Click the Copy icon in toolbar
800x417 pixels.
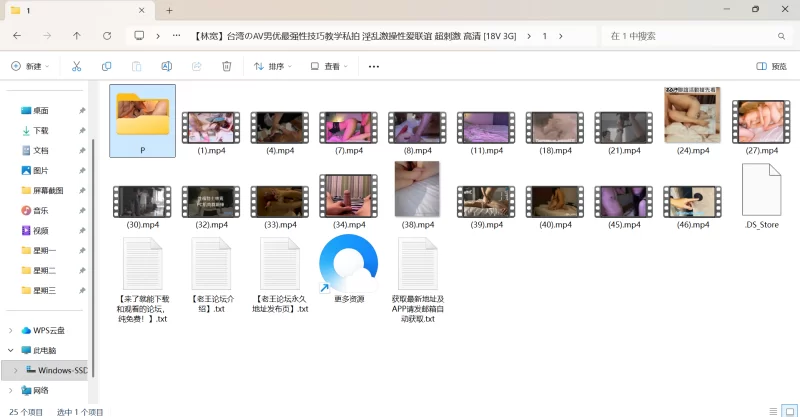click(106, 66)
